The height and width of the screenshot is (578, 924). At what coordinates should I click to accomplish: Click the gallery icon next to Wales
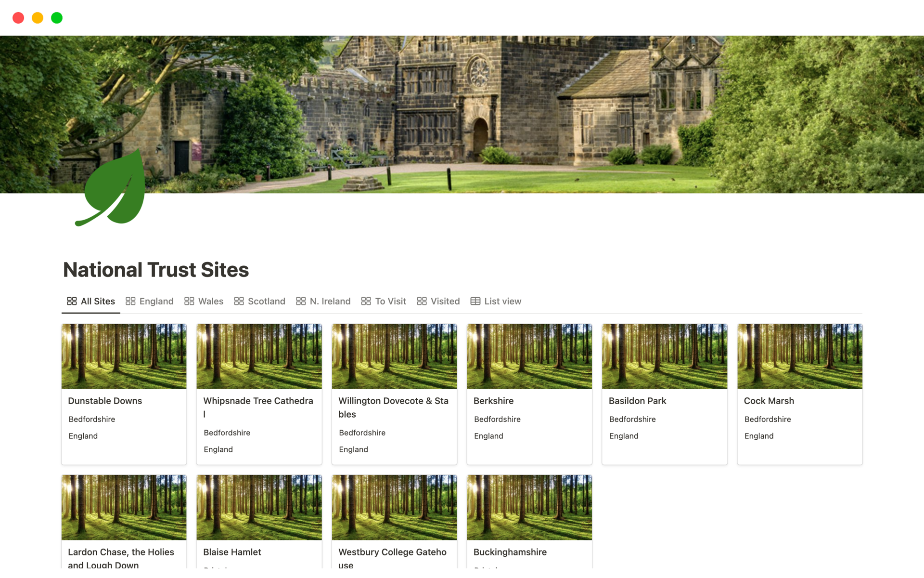pos(189,301)
